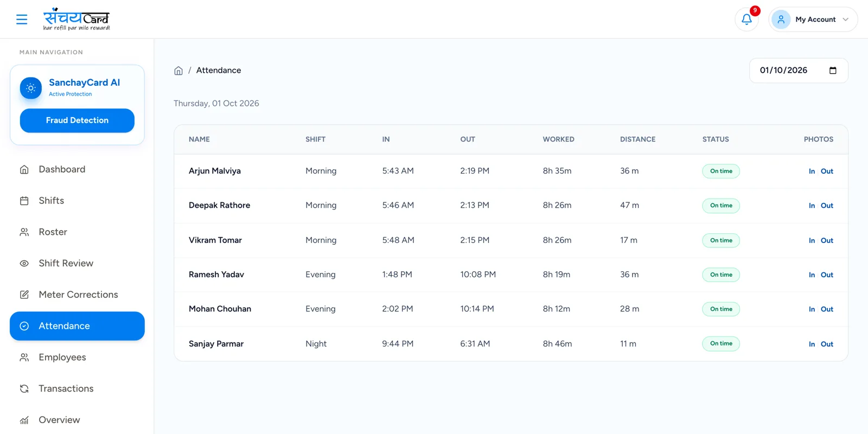Viewport: 868px width, 434px height.
Task: Click the Dashboard home icon
Action: 24,169
